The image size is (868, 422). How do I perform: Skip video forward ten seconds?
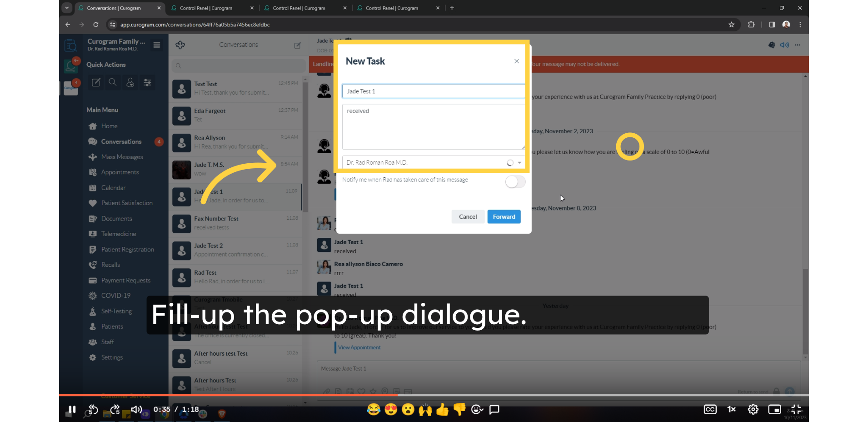115,409
